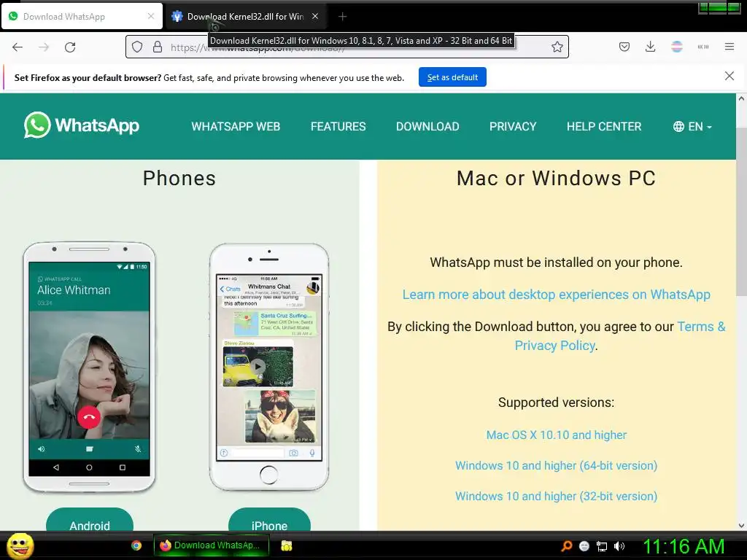The image size is (747, 560).
Task: Open the tracking protection shield icon
Action: (137, 47)
